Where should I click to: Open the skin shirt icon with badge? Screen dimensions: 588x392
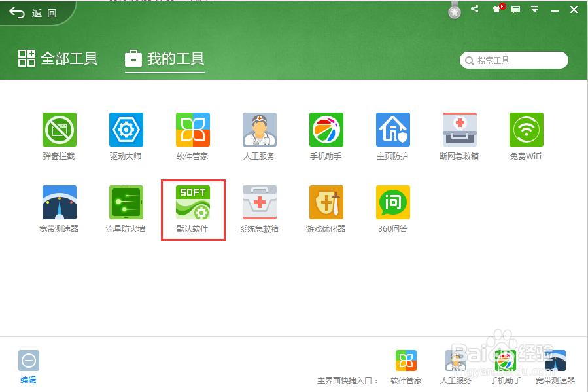[x=498, y=9]
